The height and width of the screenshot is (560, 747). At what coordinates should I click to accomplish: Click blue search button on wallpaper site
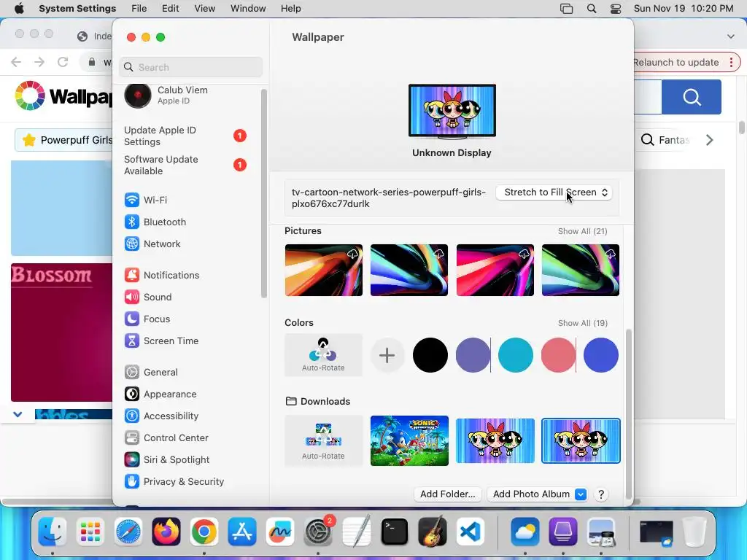click(x=692, y=97)
